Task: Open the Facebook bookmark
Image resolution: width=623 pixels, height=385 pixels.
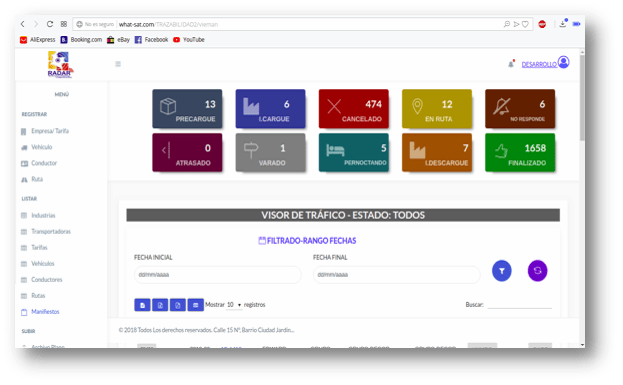Action: (151, 40)
